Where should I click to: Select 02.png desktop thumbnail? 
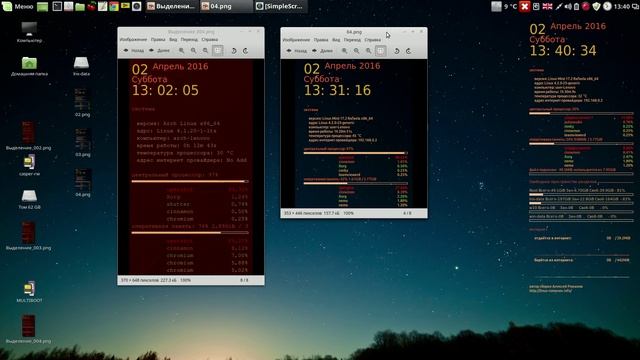(x=82, y=102)
